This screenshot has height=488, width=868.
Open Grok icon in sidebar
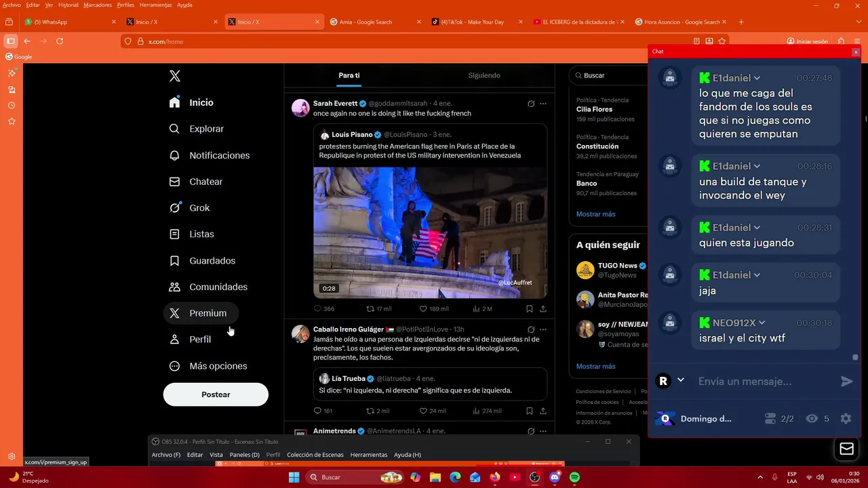click(x=174, y=208)
